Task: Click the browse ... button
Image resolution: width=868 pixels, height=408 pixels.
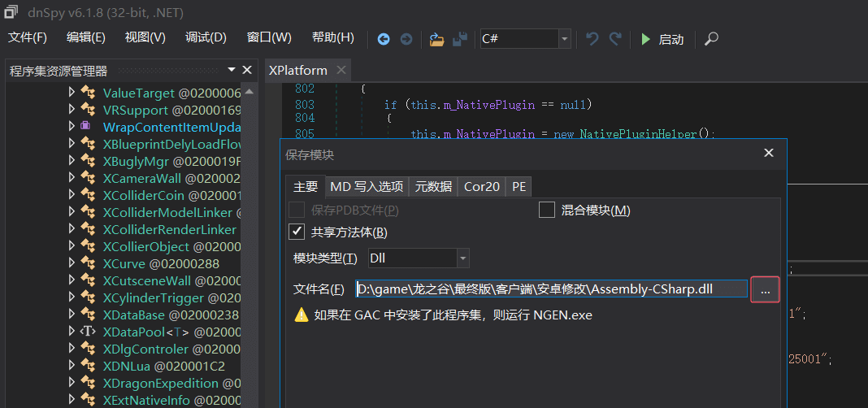Action: click(x=765, y=289)
